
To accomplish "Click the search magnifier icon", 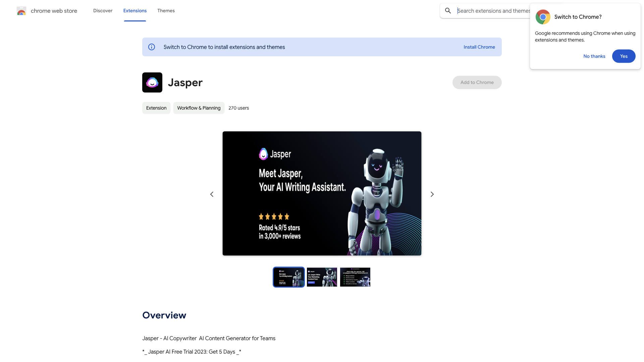I will 448,11.
